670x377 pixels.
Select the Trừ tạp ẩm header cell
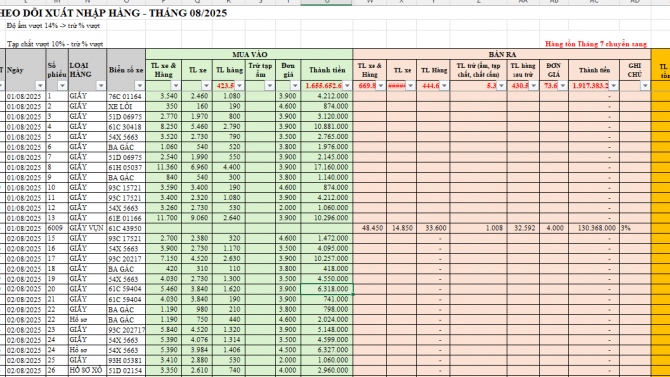pos(260,70)
